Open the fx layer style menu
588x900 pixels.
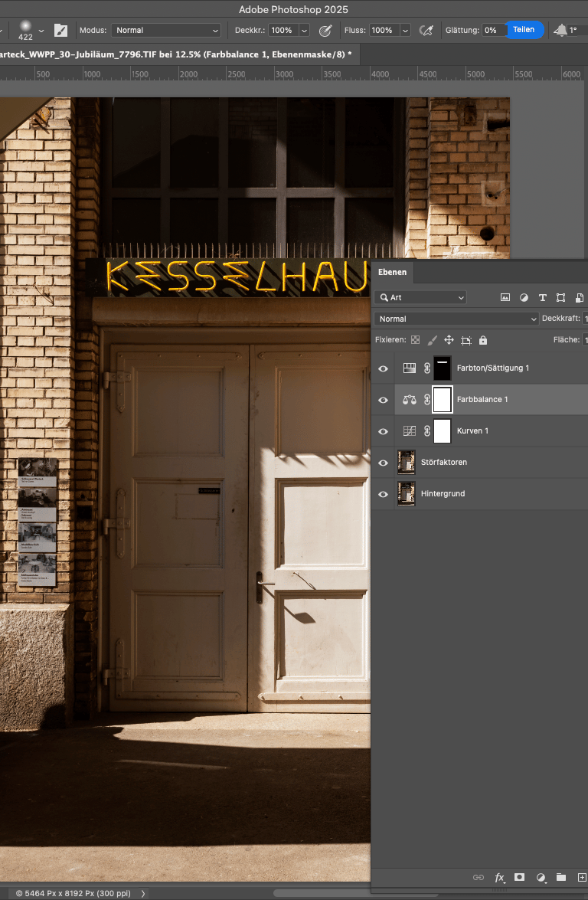click(500, 877)
